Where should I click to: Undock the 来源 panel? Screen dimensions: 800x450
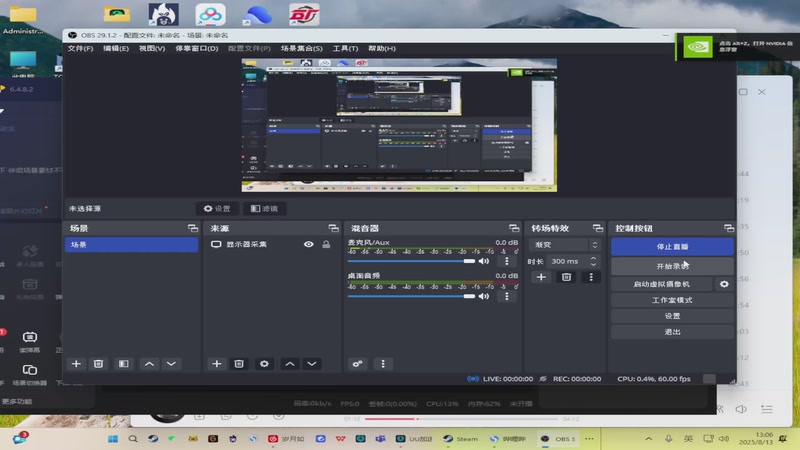(x=333, y=228)
